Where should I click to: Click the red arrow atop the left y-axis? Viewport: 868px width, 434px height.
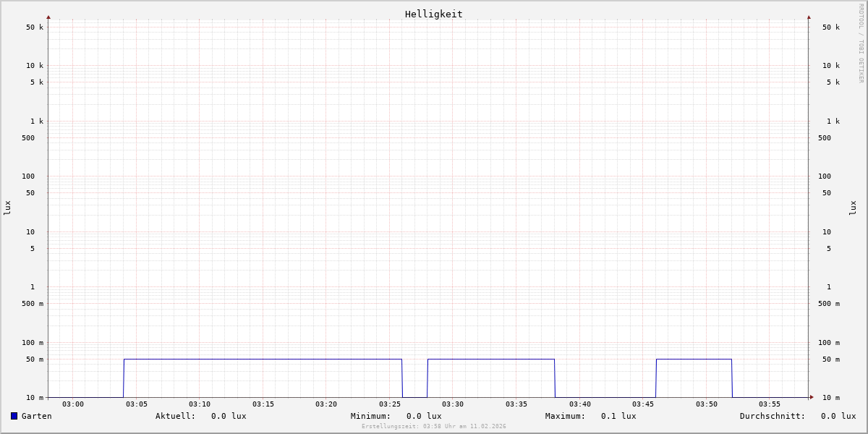[x=48, y=17]
